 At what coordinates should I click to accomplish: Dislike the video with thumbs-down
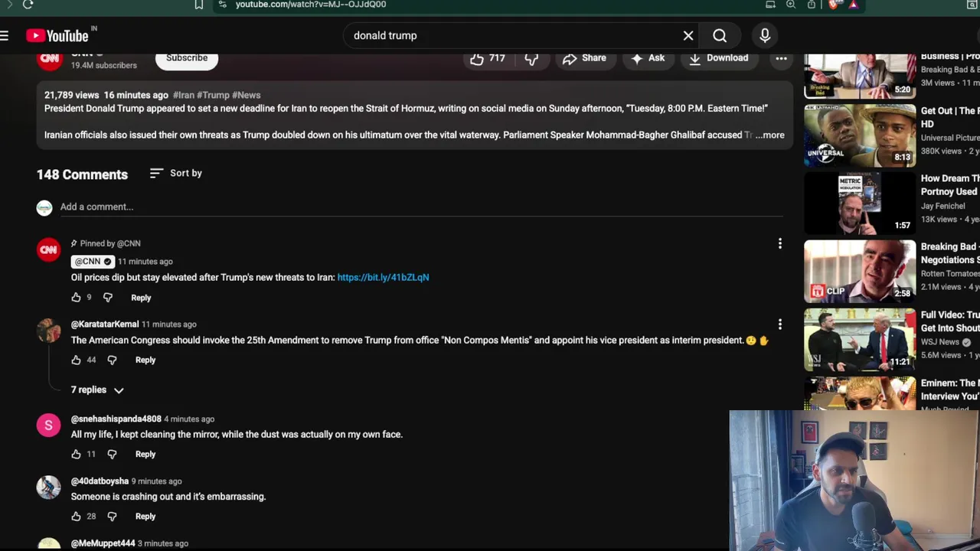531,58
